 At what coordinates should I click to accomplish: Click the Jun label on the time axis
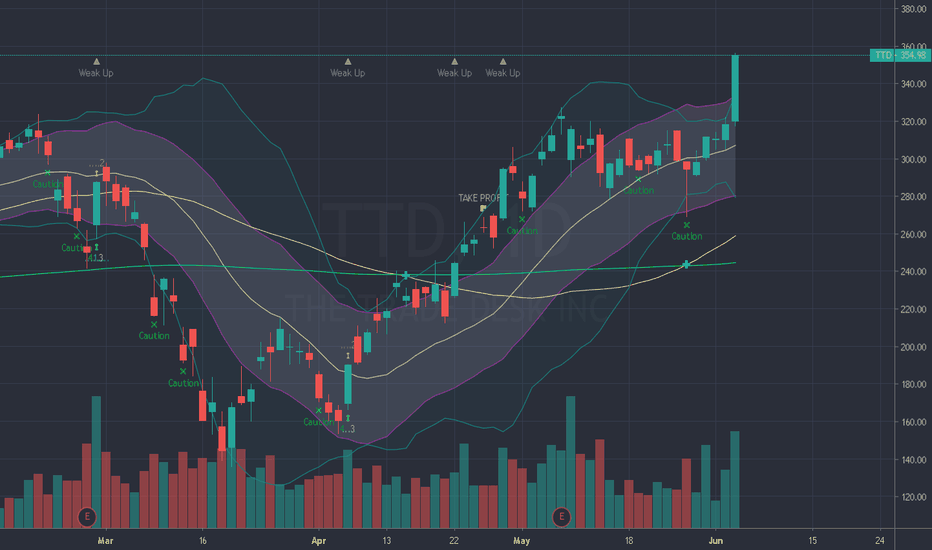pos(716,540)
